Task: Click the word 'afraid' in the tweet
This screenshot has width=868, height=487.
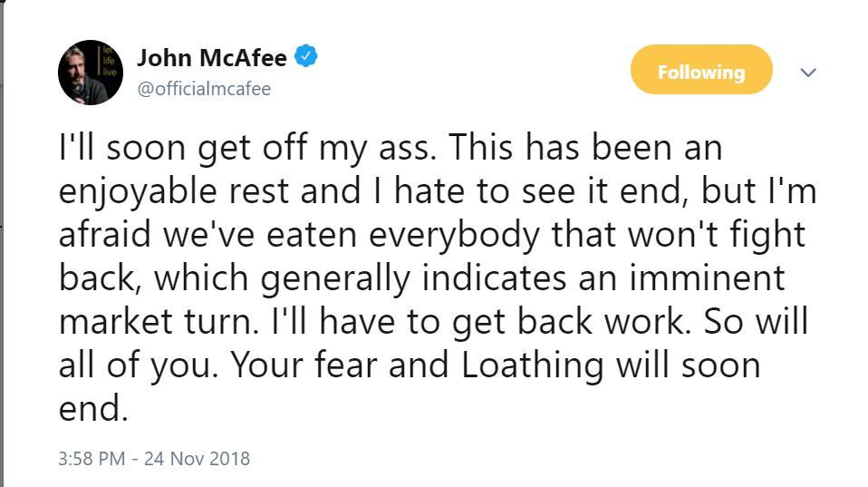Action: point(104,234)
